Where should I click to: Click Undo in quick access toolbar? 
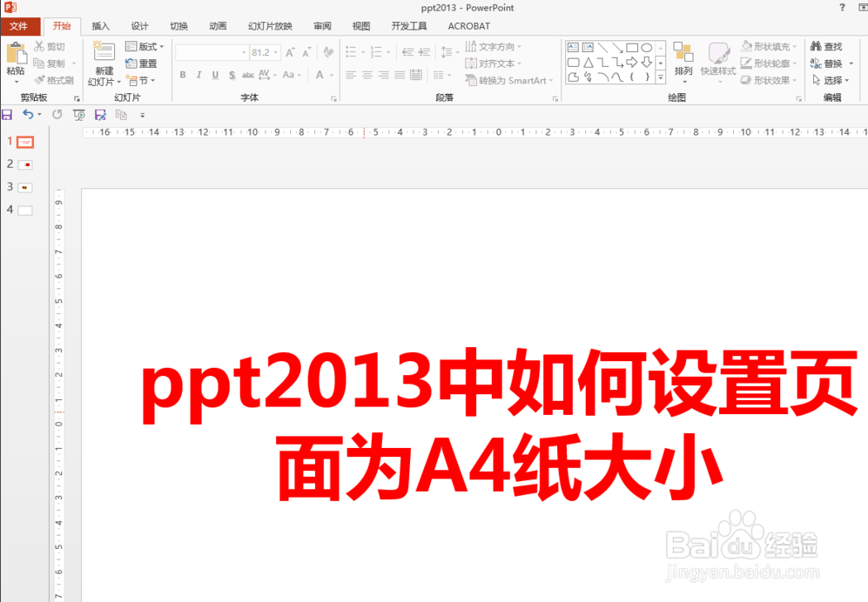tap(28, 115)
